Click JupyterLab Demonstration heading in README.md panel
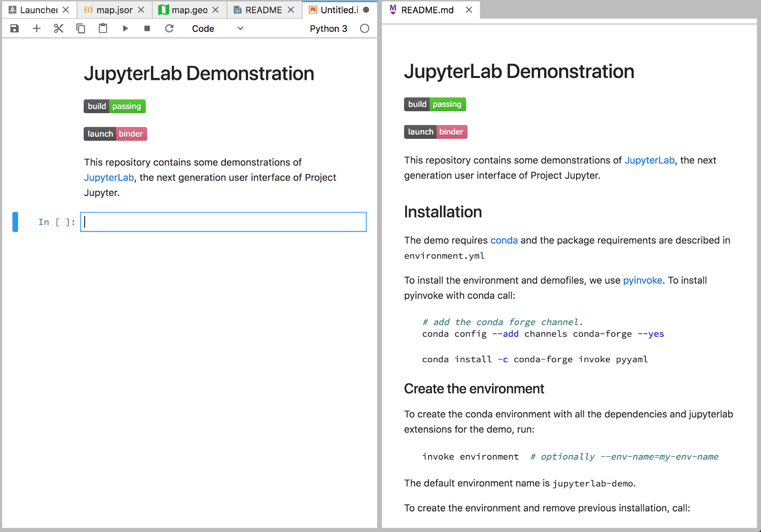761x532 pixels. pos(519,72)
